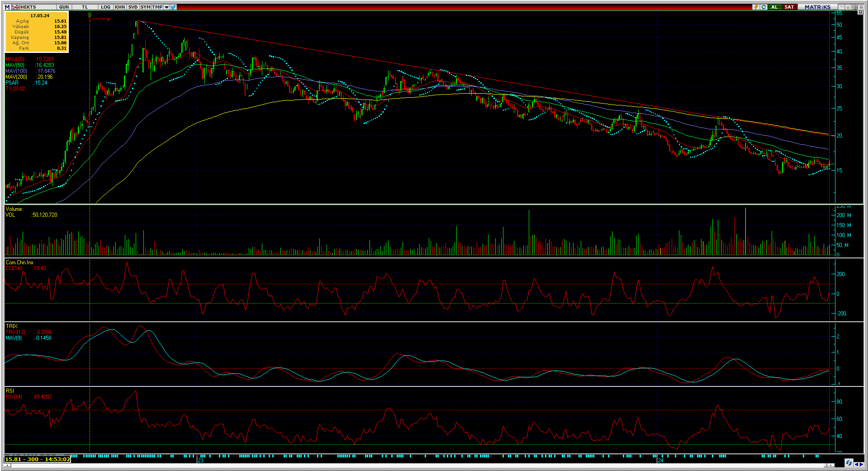Toggle the SYM toolbar button
Screen dimensions: 868x471
(145, 7)
